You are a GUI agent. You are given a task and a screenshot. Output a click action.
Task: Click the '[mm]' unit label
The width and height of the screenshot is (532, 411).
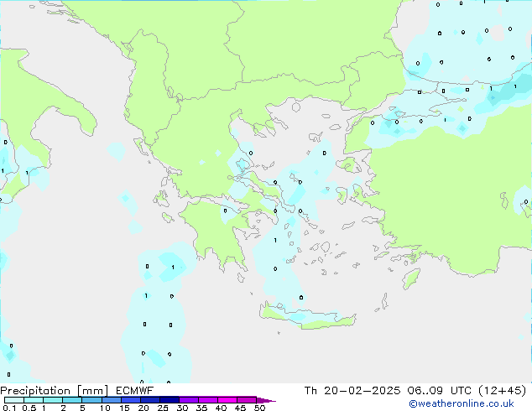pyautogui.click(x=92, y=391)
